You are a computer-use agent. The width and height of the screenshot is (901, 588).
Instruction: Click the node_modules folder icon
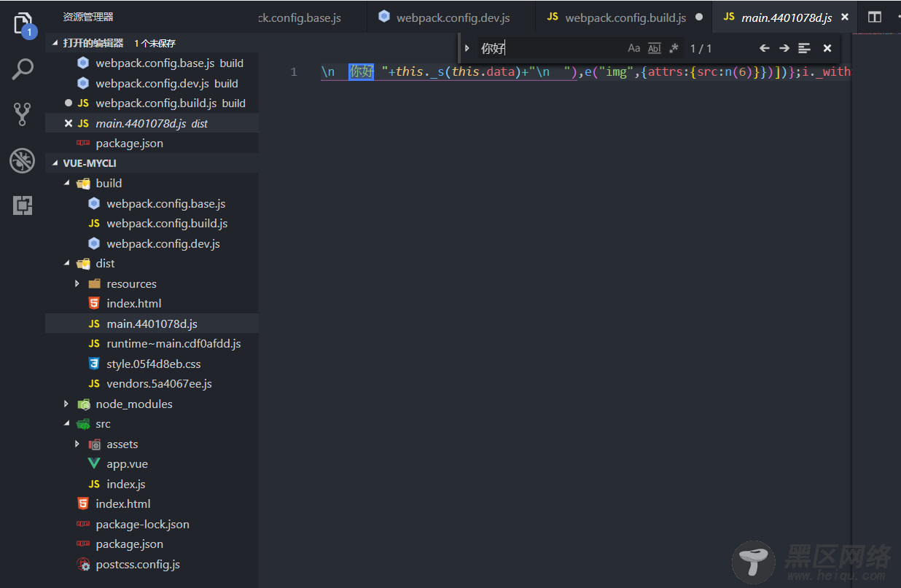pyautogui.click(x=83, y=404)
